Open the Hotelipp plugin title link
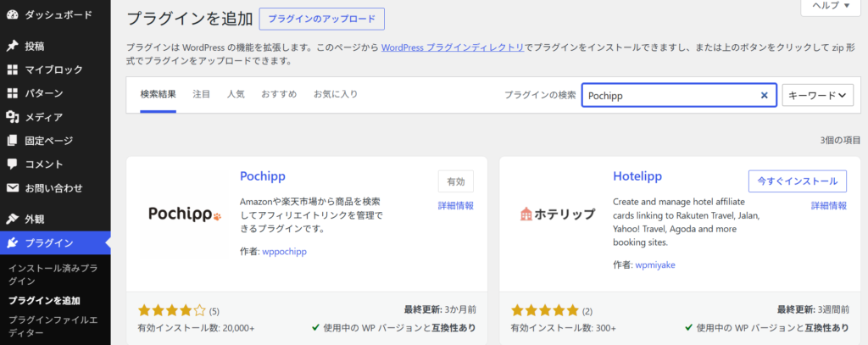Image resolution: width=868 pixels, height=345 pixels. [x=637, y=176]
